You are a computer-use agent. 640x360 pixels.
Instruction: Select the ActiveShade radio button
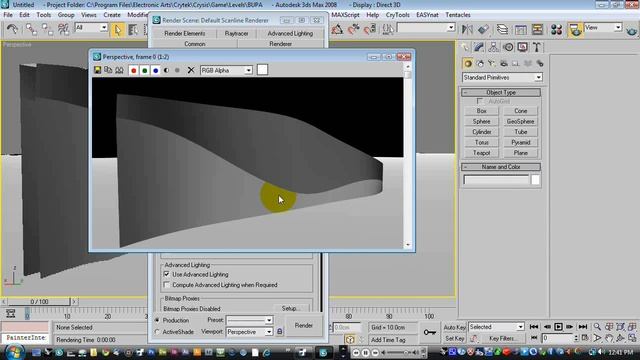[158, 332]
